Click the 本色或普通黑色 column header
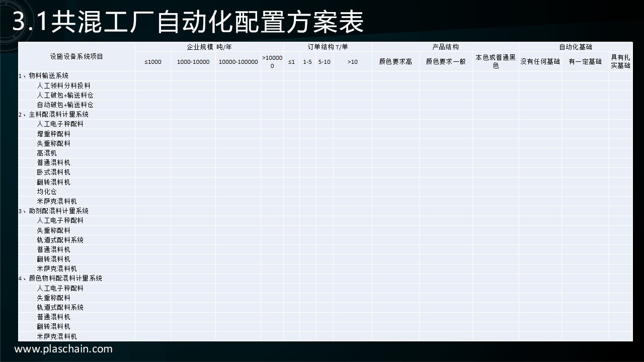The height and width of the screenshot is (362, 644). coord(496,61)
